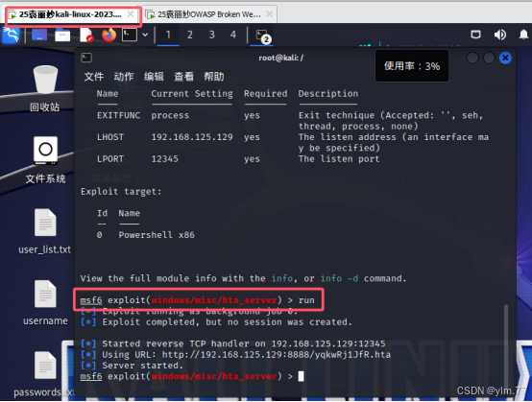Click the green 'info -d' command text
The image size is (532, 402).
339,278
